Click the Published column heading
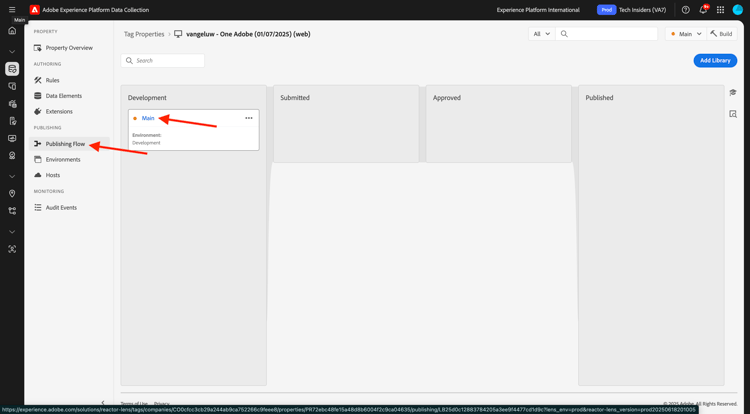The height and width of the screenshot is (414, 750). coord(599,98)
